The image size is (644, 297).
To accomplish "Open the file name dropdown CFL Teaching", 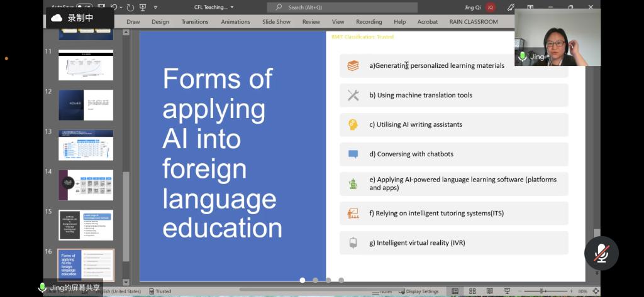I will tap(214, 8).
